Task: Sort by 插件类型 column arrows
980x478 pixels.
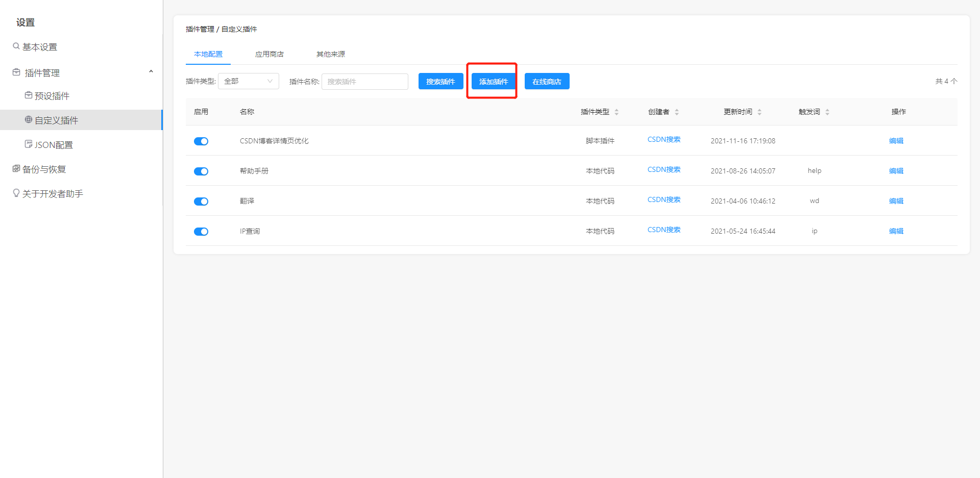Action: (617, 112)
